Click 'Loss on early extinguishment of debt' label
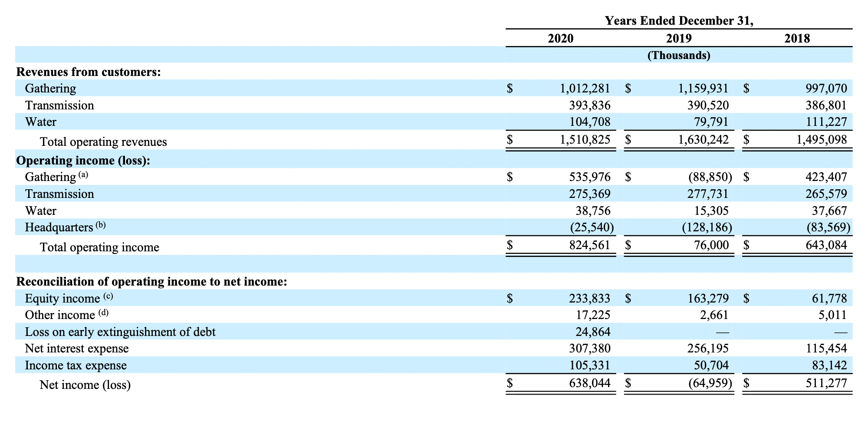The image size is (868, 421). (x=120, y=332)
